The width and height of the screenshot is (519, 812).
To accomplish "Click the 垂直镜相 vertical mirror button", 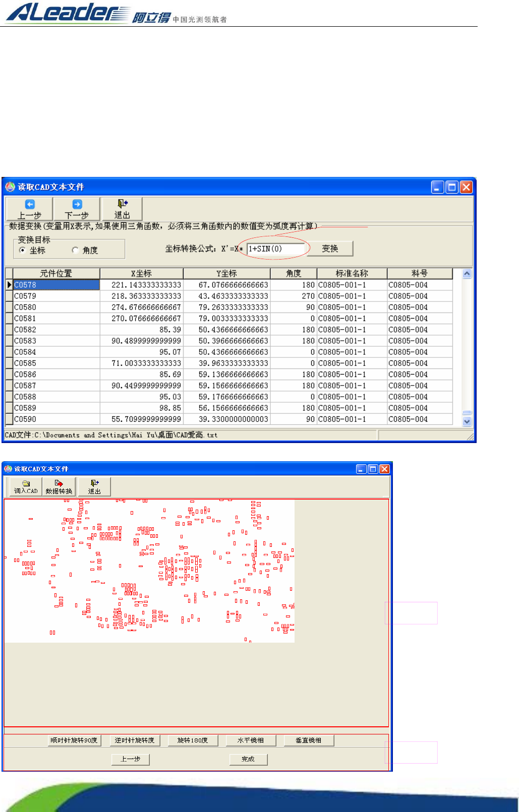I will click(x=309, y=740).
